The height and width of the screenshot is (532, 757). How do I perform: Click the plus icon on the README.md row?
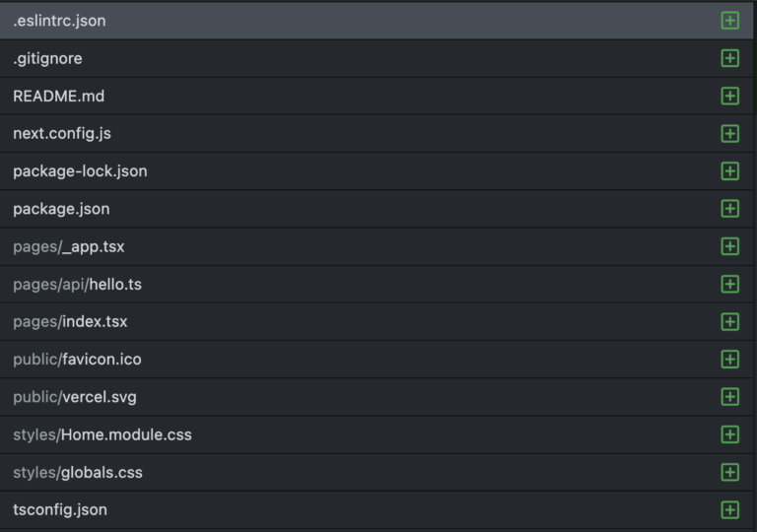coord(729,96)
